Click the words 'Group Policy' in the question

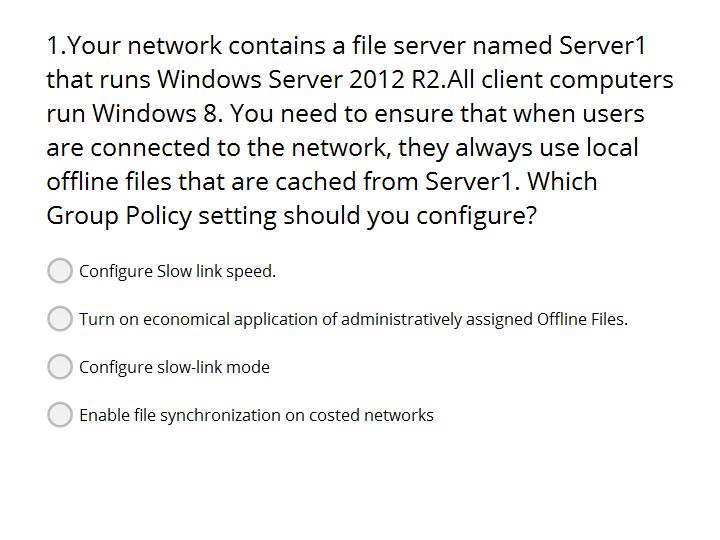click(119, 216)
